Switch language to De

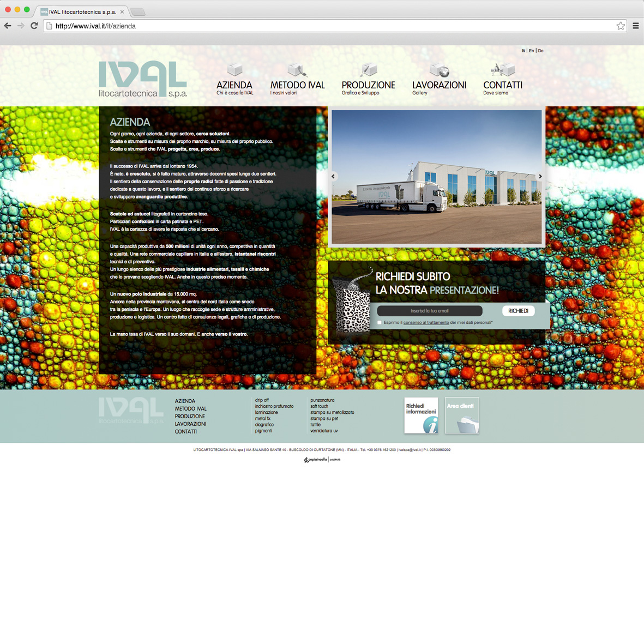[540, 51]
